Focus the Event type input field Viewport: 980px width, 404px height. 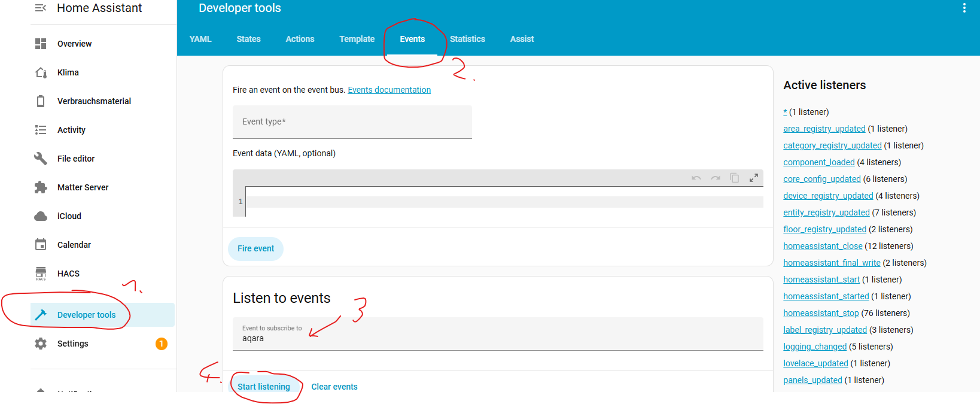352,122
